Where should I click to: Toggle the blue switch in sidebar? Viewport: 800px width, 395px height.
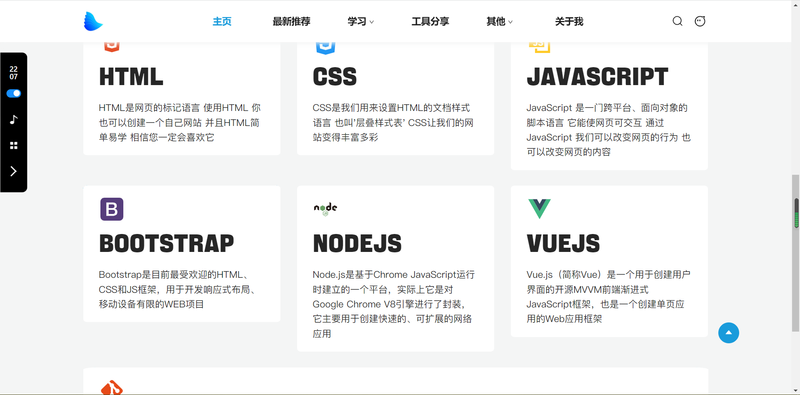coord(14,93)
